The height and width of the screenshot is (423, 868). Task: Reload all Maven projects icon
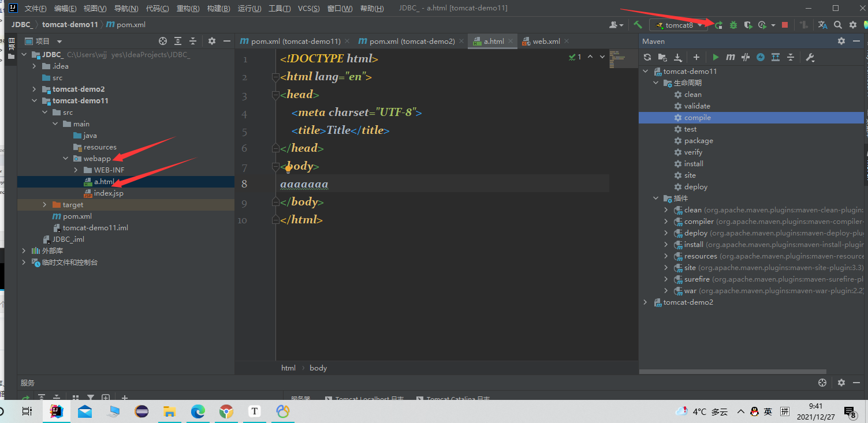coord(647,57)
